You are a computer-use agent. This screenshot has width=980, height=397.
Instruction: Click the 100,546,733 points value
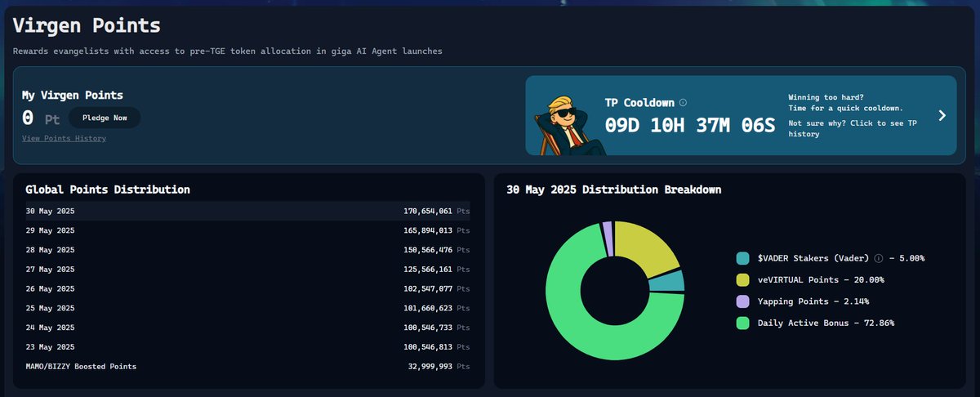(x=428, y=328)
